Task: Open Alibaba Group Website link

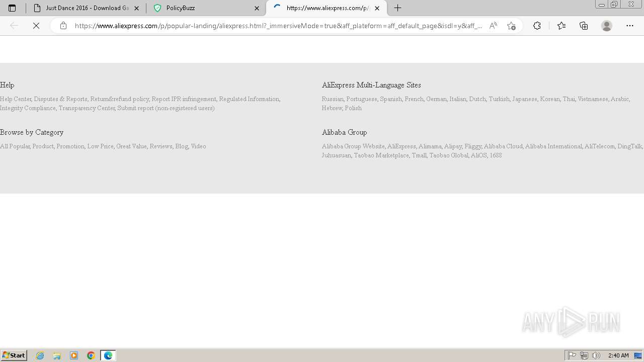Action: click(353, 146)
